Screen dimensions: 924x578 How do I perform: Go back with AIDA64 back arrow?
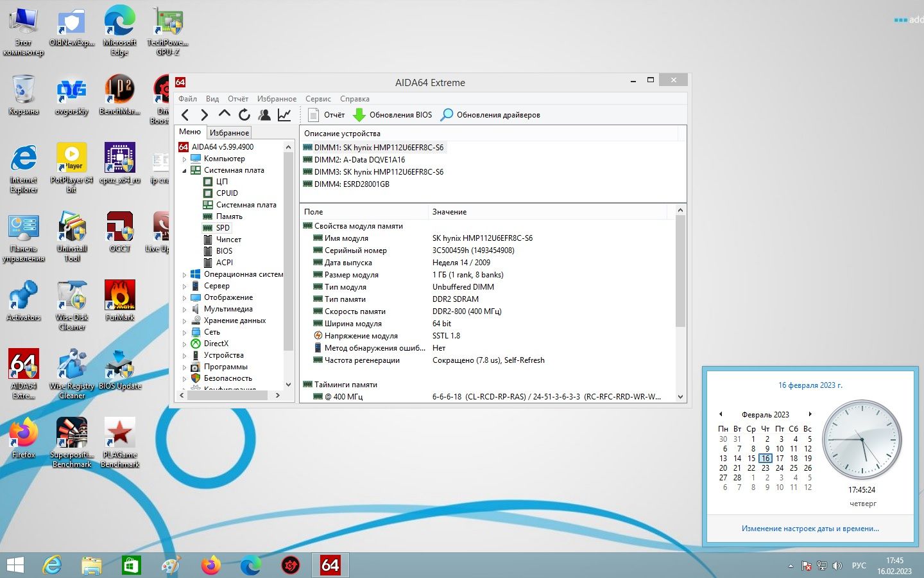[x=185, y=115]
